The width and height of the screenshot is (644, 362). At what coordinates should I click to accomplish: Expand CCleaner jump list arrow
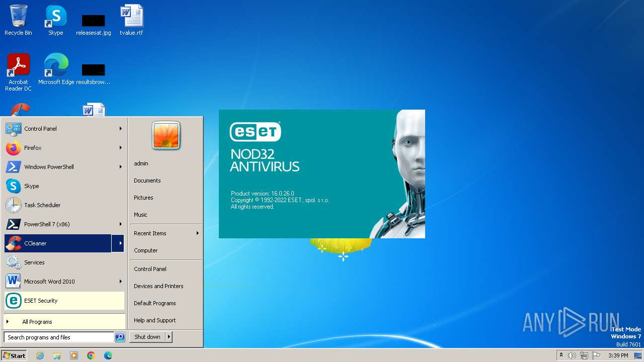(x=118, y=243)
